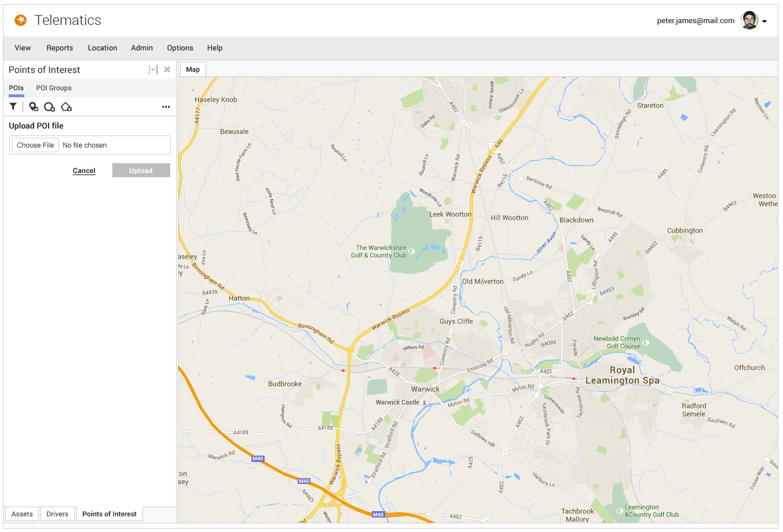Select the POIs tab
The image size is (783, 532).
(x=16, y=88)
